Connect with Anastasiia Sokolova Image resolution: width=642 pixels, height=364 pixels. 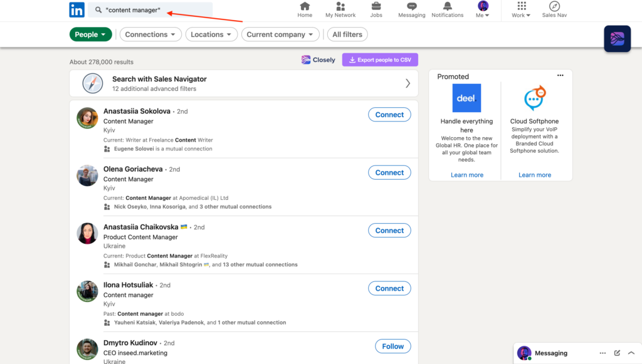389,115
